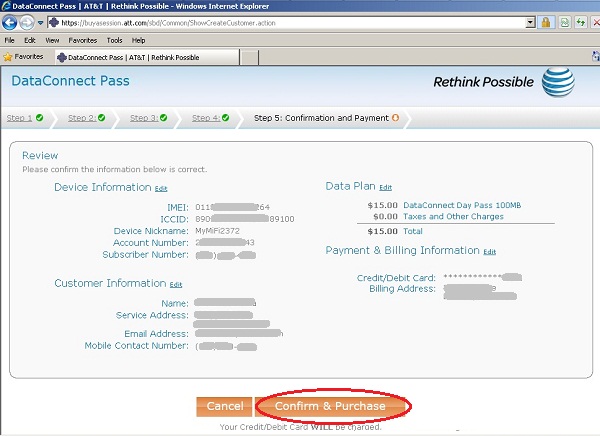This screenshot has height=436, width=600.
Task: Go back to Step 3
Action: click(144, 118)
